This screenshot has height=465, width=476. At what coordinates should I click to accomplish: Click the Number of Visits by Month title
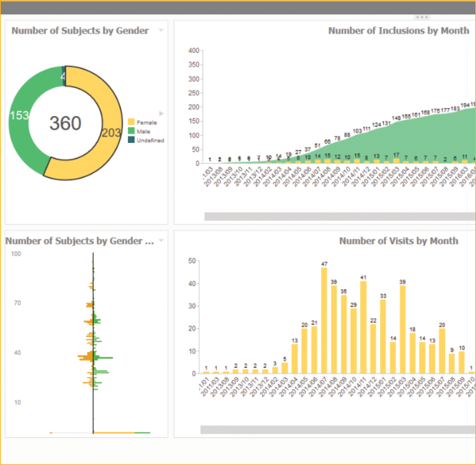398,241
